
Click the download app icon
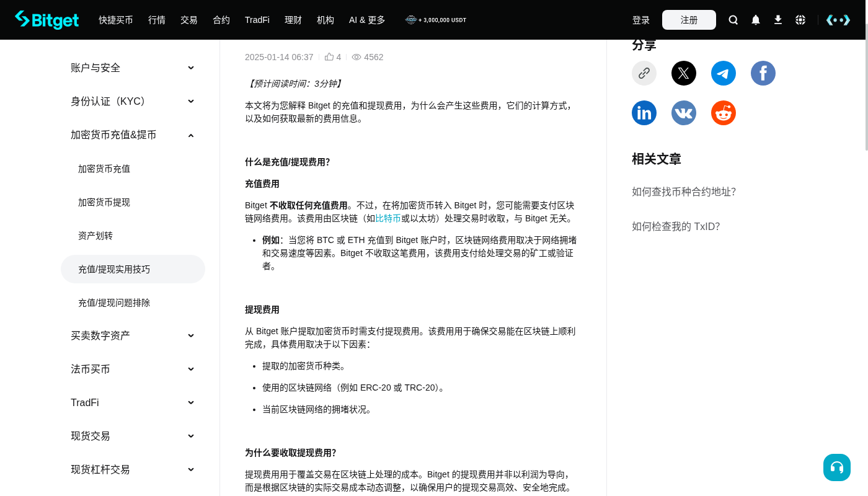(x=778, y=20)
